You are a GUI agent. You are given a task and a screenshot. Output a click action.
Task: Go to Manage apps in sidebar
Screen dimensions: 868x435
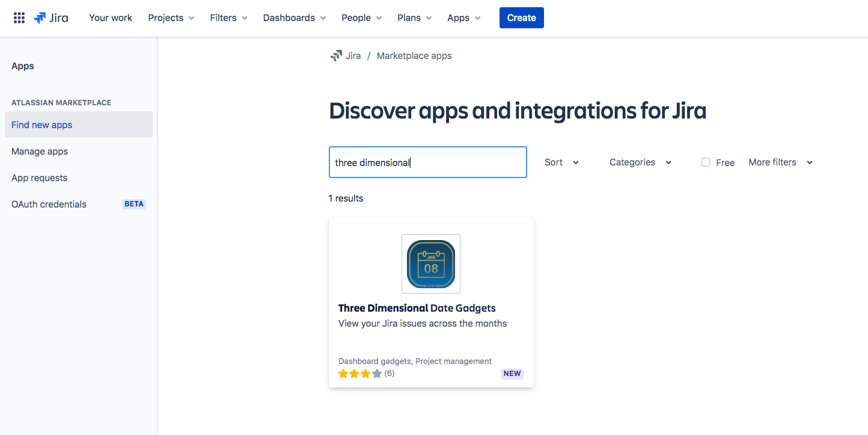40,152
